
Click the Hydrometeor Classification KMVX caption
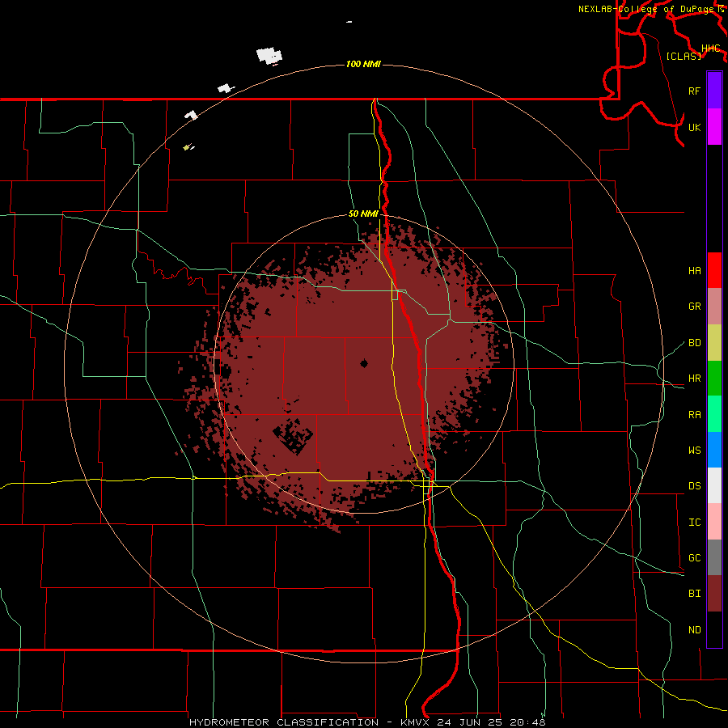click(367, 722)
